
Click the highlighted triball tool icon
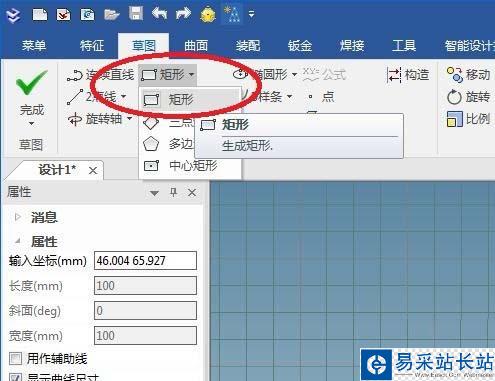232,15
